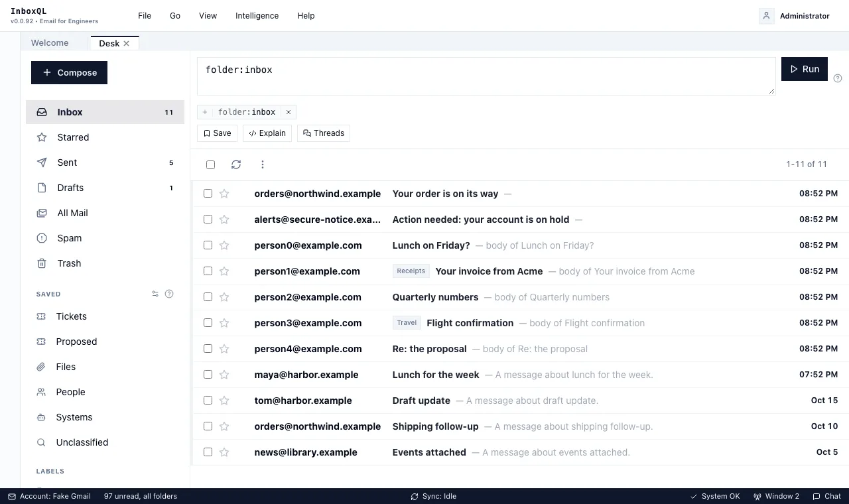The height and width of the screenshot is (504, 849).
Task: Click the Threads button
Action: (x=324, y=133)
